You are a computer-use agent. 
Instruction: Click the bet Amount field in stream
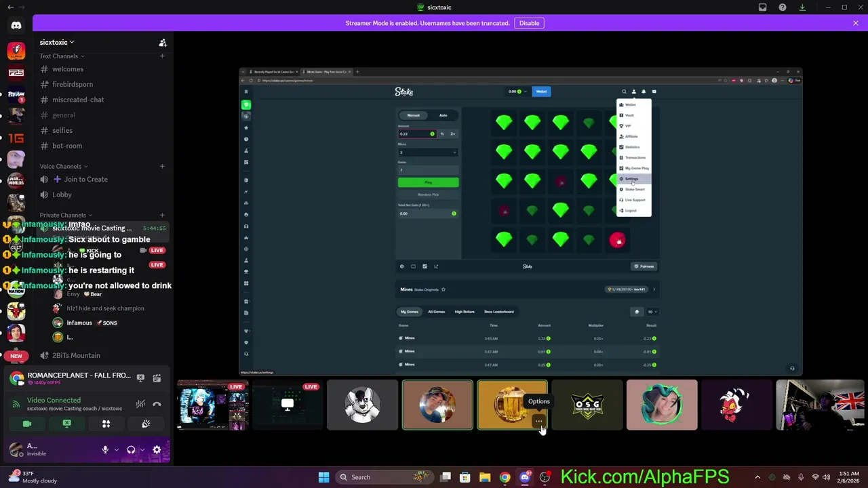416,134
